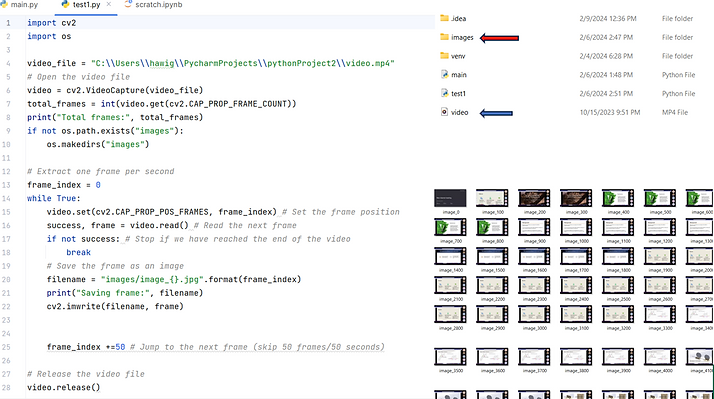Screen dimensions: 714x399
Task: Select the 'venv' folder name
Action: [x=458, y=56]
